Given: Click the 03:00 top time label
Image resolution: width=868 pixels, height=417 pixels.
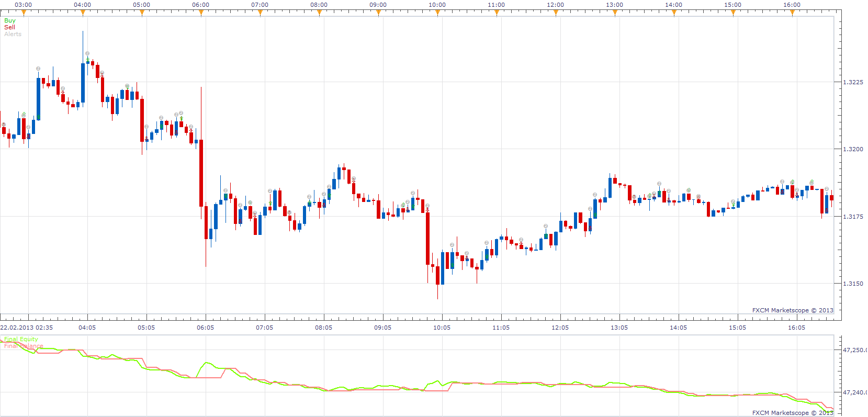Looking at the screenshot, I should (24, 5).
